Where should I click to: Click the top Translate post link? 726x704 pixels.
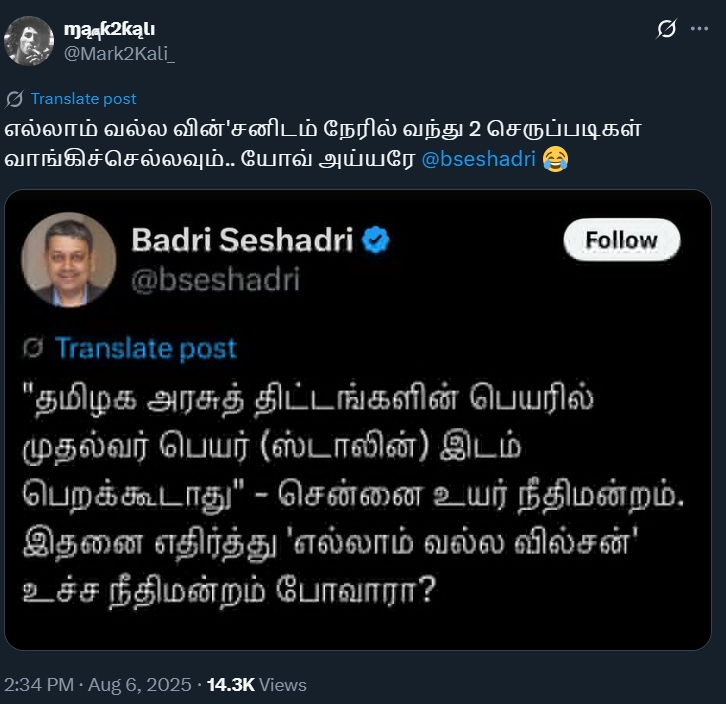[83, 99]
